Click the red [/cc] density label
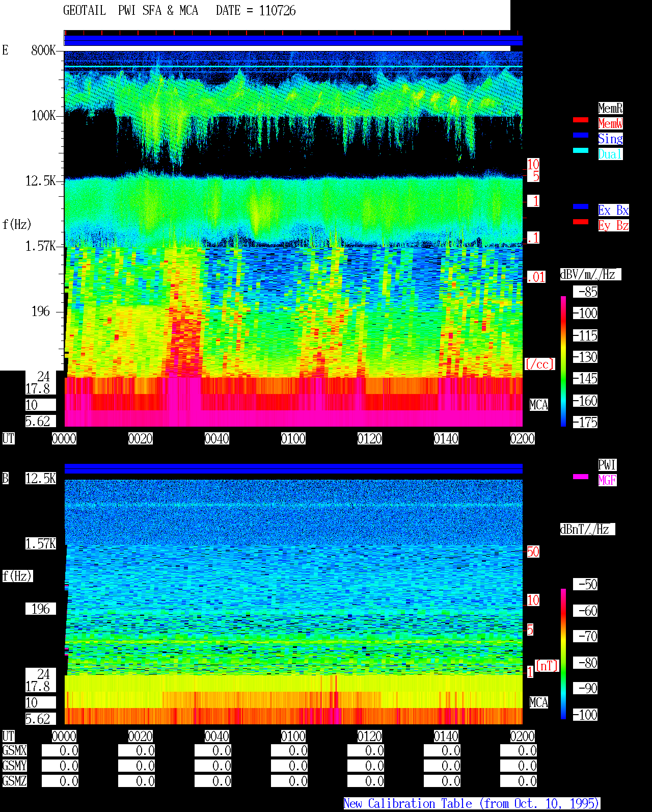Viewport: 652px width, 812px height. click(x=539, y=364)
